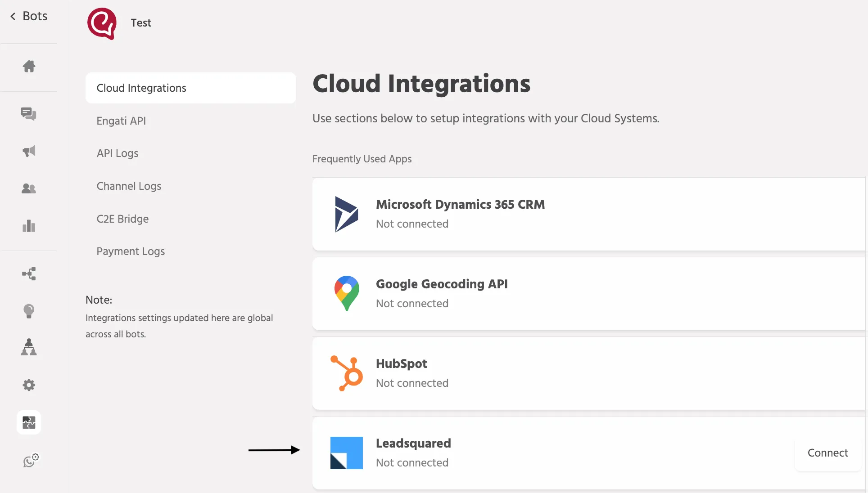868x493 pixels.
Task: Open the conversations chat icon
Action: point(29,114)
